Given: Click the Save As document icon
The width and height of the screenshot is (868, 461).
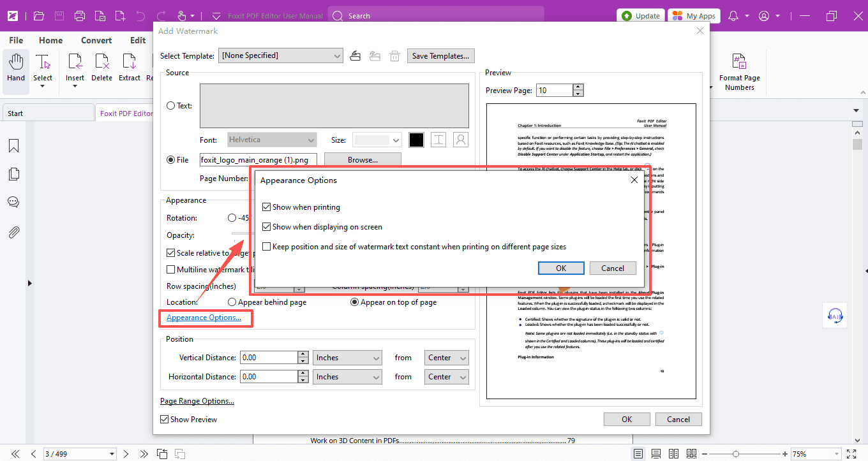Looking at the screenshot, I should [100, 16].
